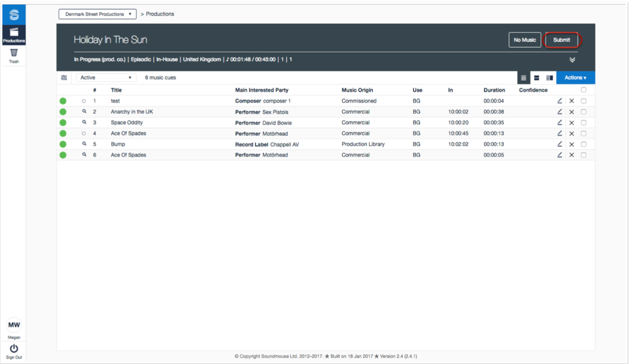The height and width of the screenshot is (364, 629).
Task: Click the 'Chappell AV' record label cell
Action: pyautogui.click(x=284, y=144)
